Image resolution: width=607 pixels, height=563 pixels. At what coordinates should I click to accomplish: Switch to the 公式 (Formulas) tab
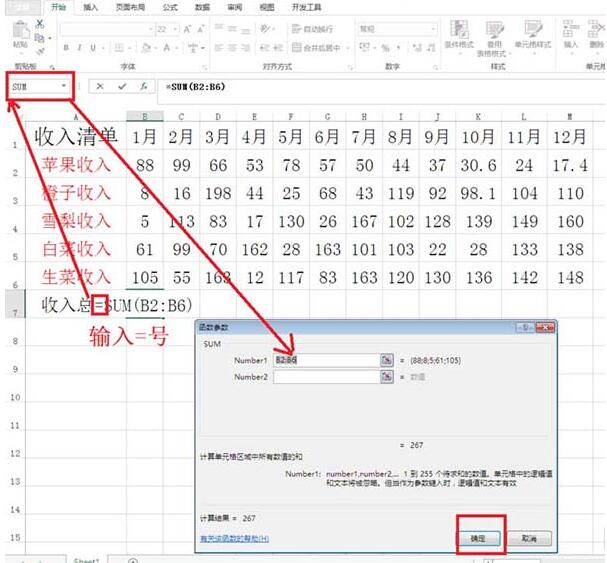pyautogui.click(x=170, y=7)
